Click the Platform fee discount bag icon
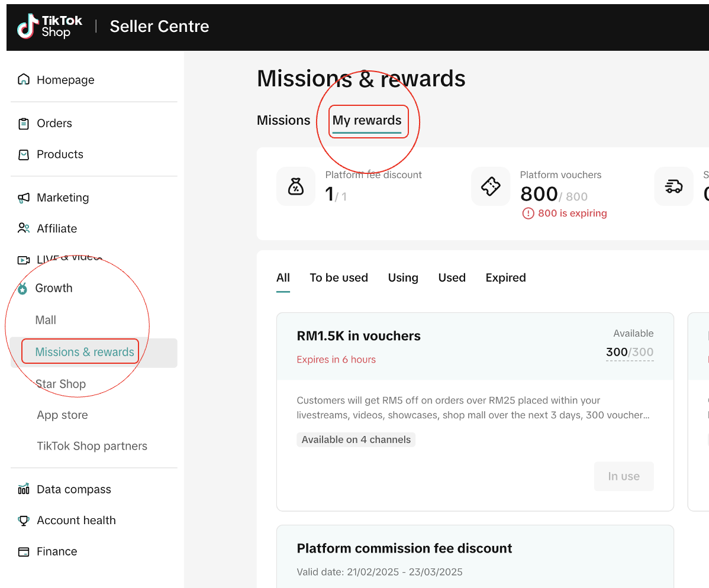The height and width of the screenshot is (588, 709). (295, 186)
